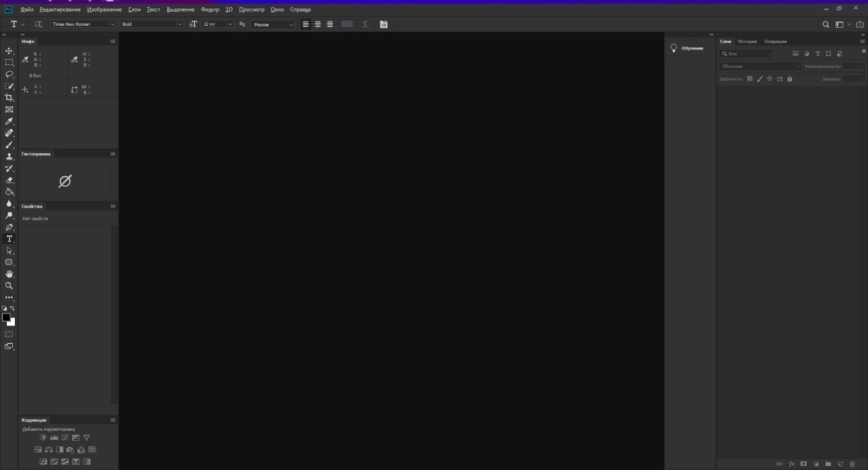The height and width of the screenshot is (470, 868).
Task: Open the Изображение menu
Action: tap(104, 9)
